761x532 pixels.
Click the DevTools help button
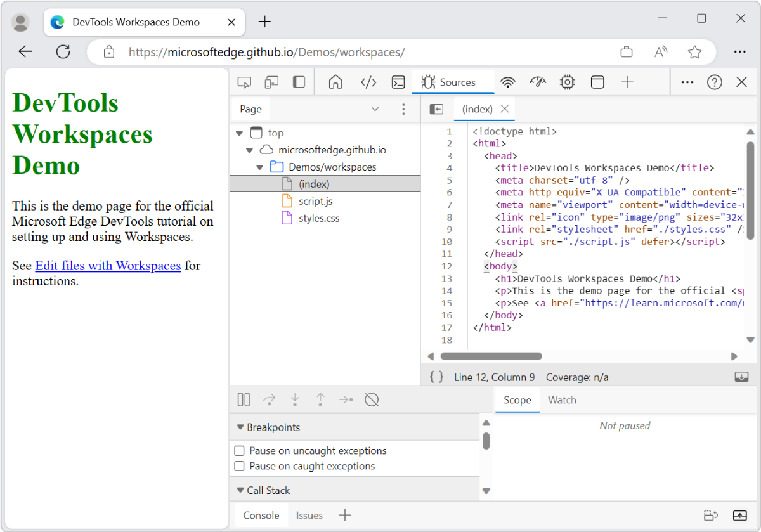point(714,82)
